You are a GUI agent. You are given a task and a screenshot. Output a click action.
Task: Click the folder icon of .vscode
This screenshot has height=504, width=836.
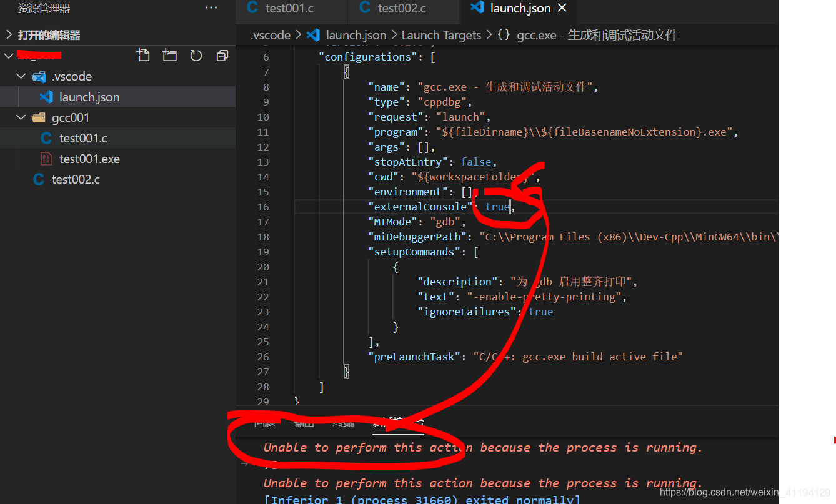click(39, 76)
